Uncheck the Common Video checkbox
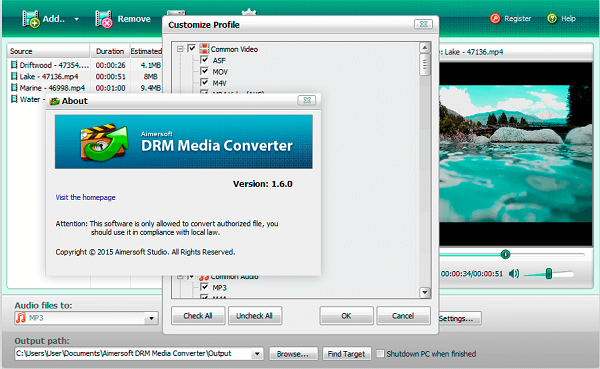 pyautogui.click(x=192, y=49)
